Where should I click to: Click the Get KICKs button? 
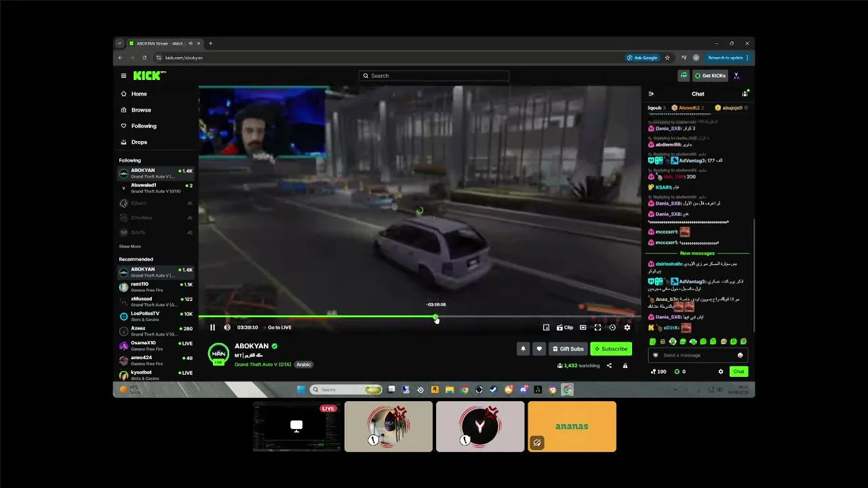[710, 76]
